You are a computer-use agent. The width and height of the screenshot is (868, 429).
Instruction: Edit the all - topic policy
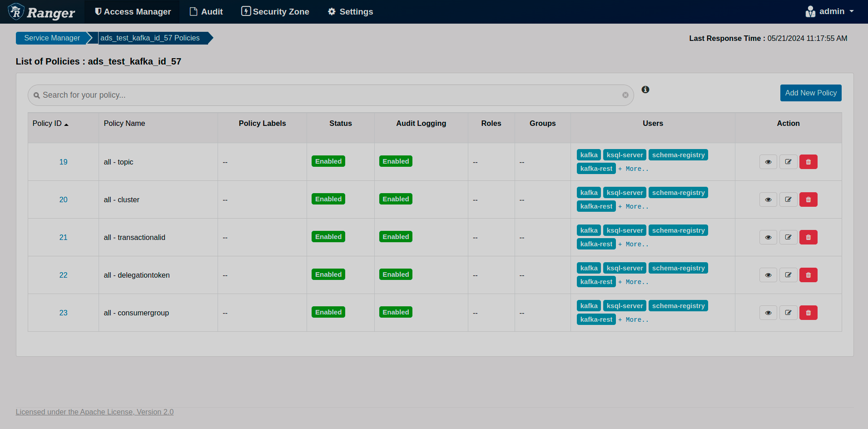[x=788, y=162]
